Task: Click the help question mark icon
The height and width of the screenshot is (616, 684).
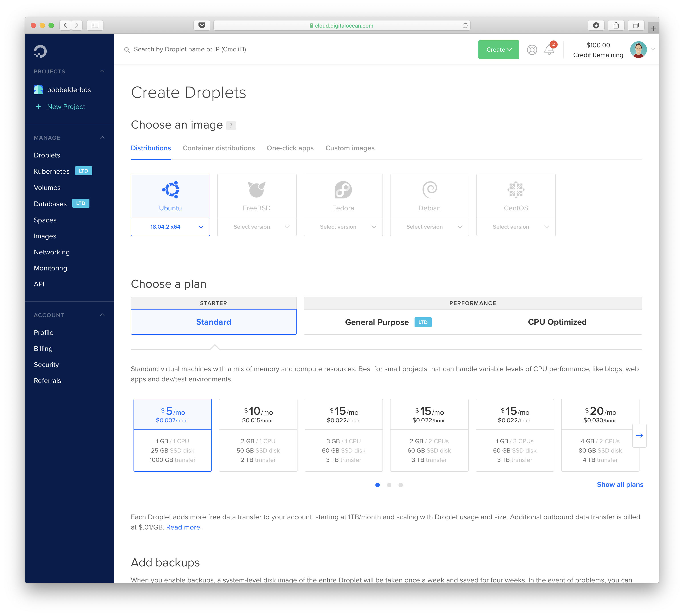Action: [x=231, y=126]
